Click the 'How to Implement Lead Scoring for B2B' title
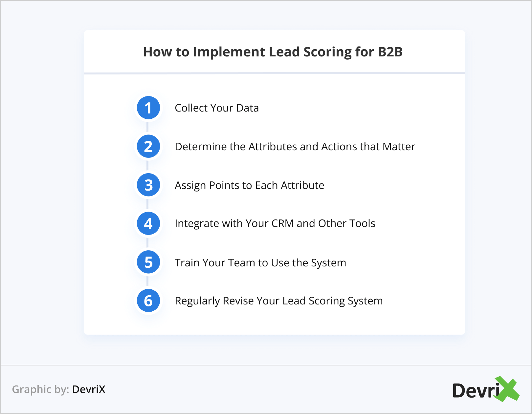The width and height of the screenshot is (532, 414). tap(273, 52)
